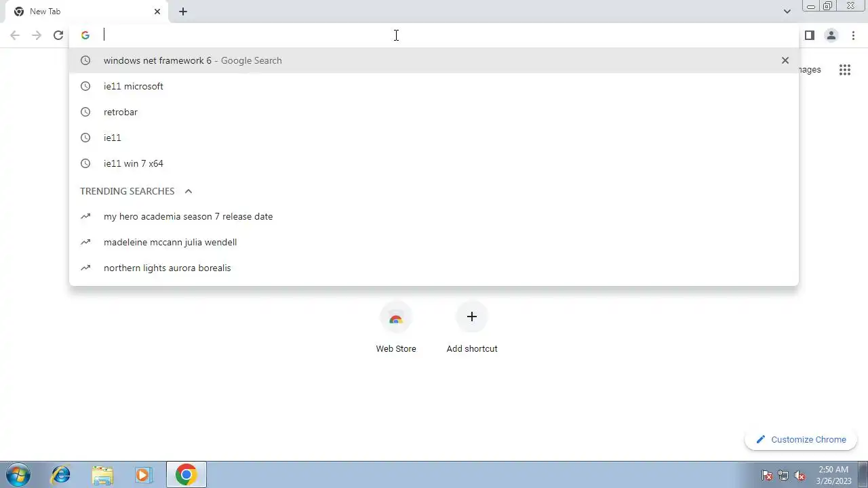Select trending my hero academia season 7
Viewport: 868px width, 488px height.
[434, 216]
